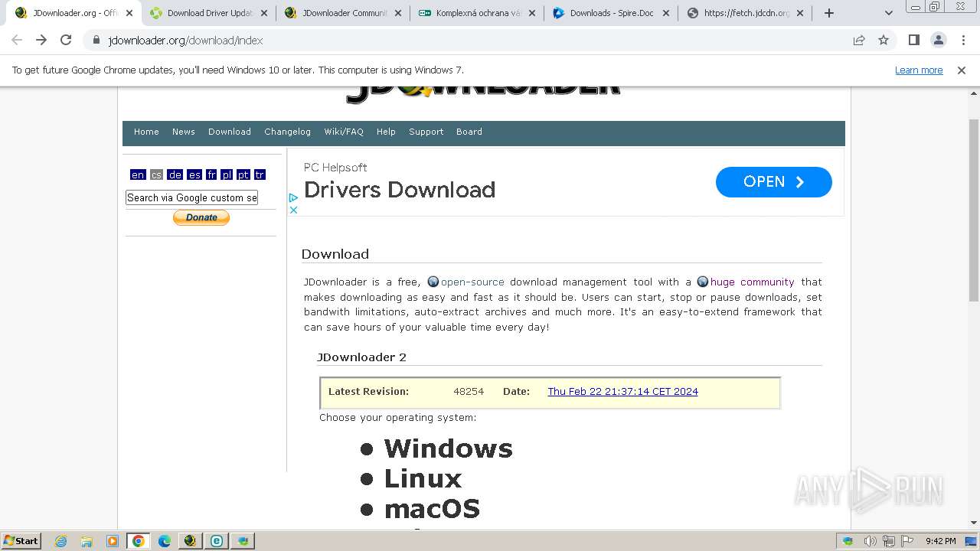This screenshot has height=551, width=980.
Task: Open the Support menu item
Action: point(426,132)
